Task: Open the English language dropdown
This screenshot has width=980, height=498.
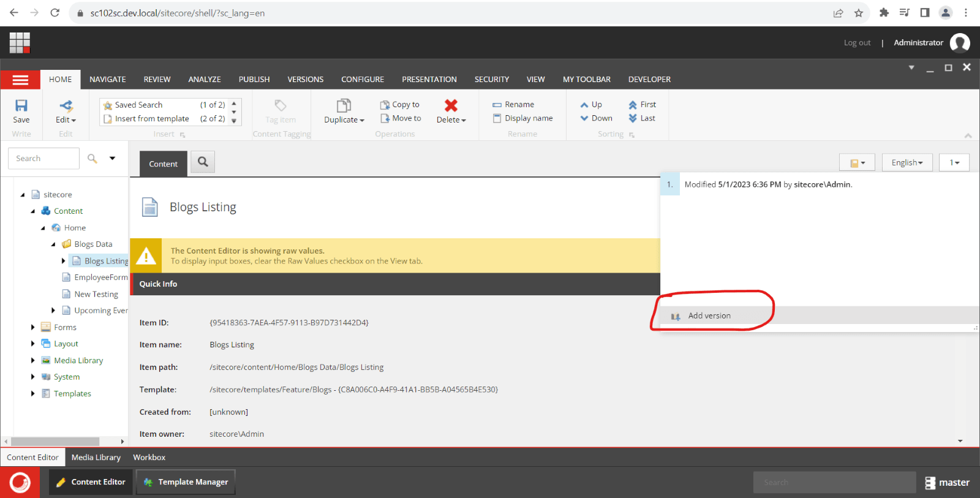Action: (907, 162)
